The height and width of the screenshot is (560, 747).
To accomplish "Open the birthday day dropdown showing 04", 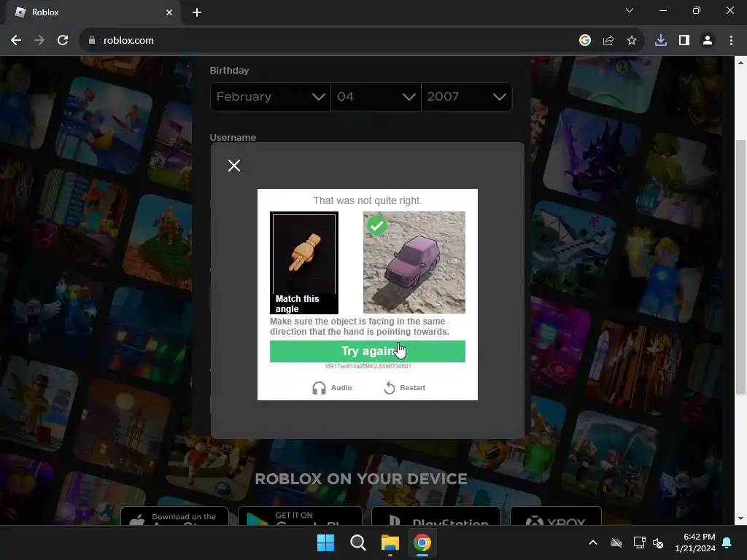I will point(376,97).
